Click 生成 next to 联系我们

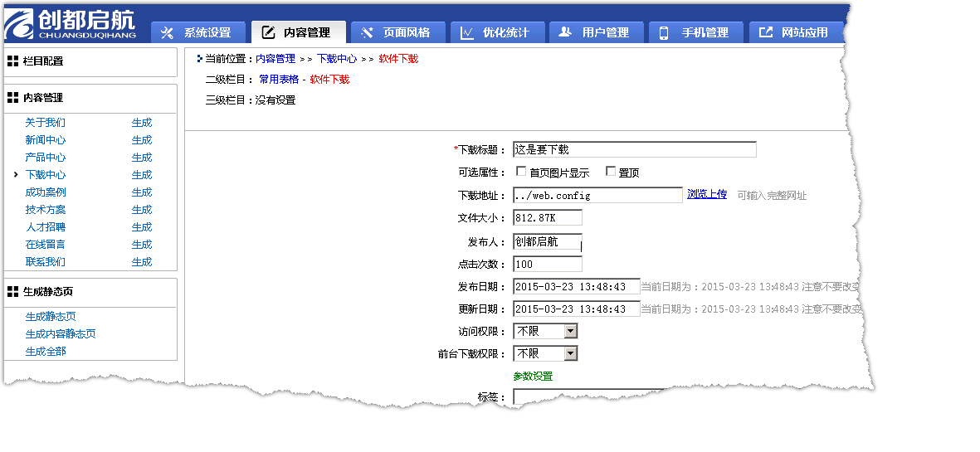(142, 262)
